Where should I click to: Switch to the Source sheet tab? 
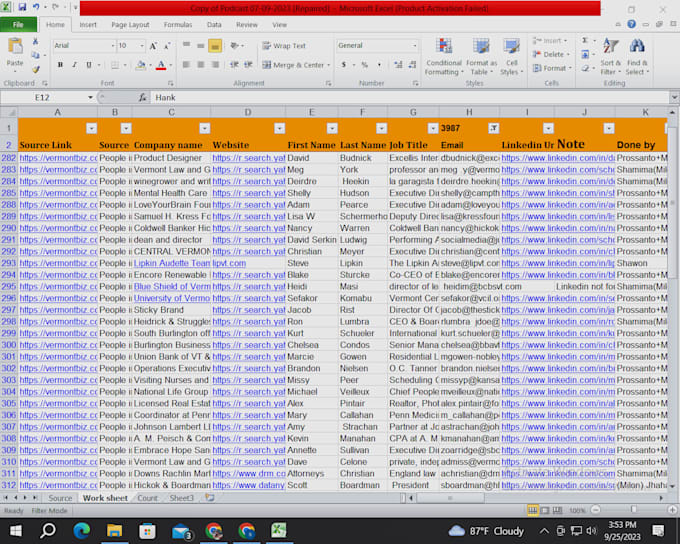pyautogui.click(x=60, y=498)
